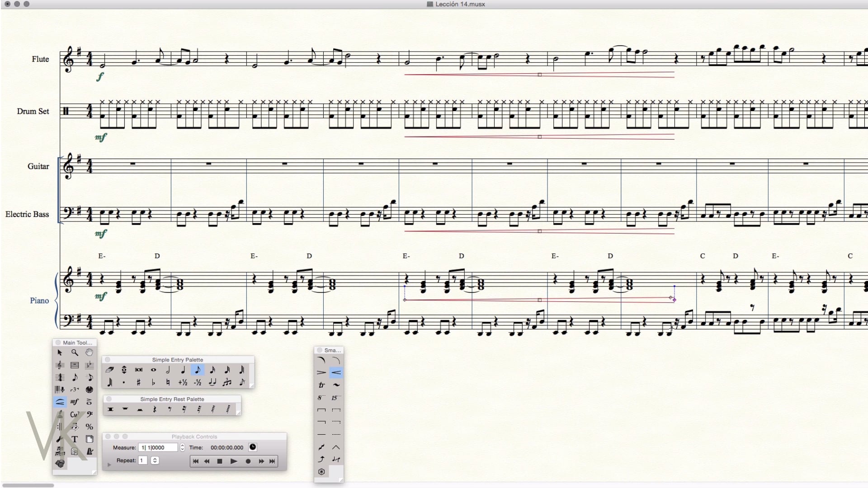The image size is (868, 488).
Task: Pick the Hand Grabber tool
Action: [90, 352]
